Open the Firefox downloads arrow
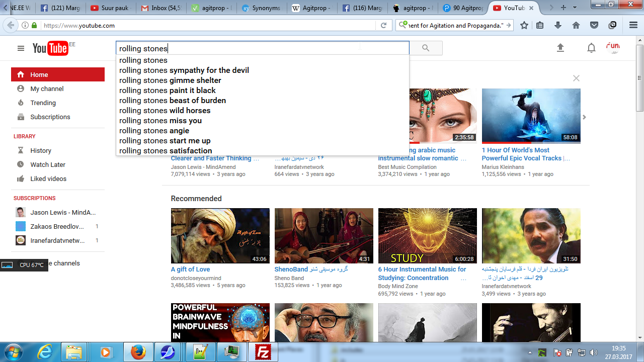Screen dimensions: 644x362 (558, 25)
